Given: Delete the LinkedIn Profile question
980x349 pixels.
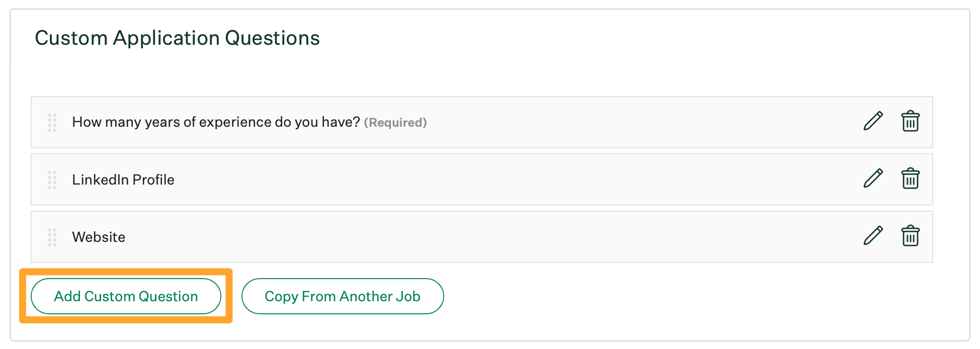Looking at the screenshot, I should [910, 179].
